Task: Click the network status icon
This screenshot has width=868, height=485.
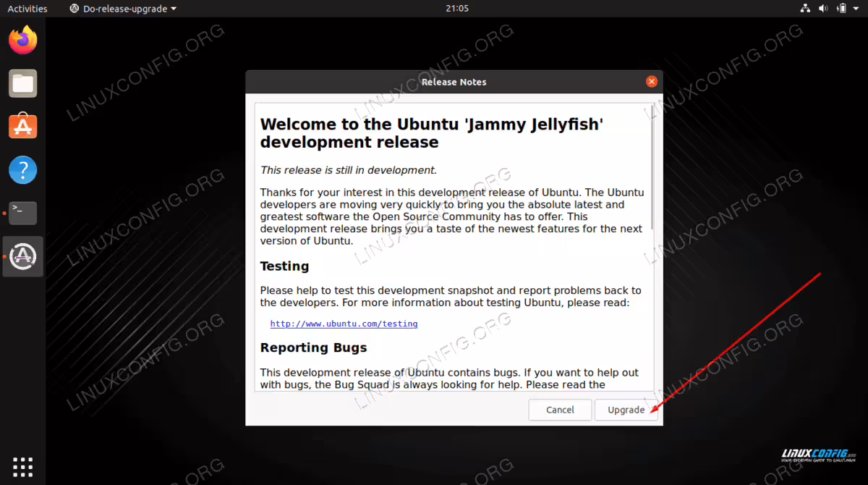Action: pos(805,9)
